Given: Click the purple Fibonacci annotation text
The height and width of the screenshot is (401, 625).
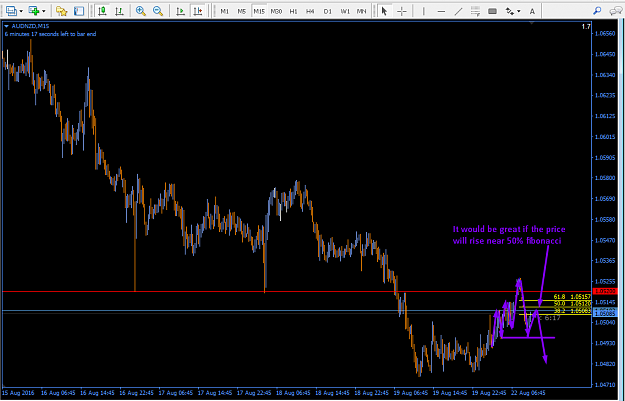Looking at the screenshot, I should (509, 235).
